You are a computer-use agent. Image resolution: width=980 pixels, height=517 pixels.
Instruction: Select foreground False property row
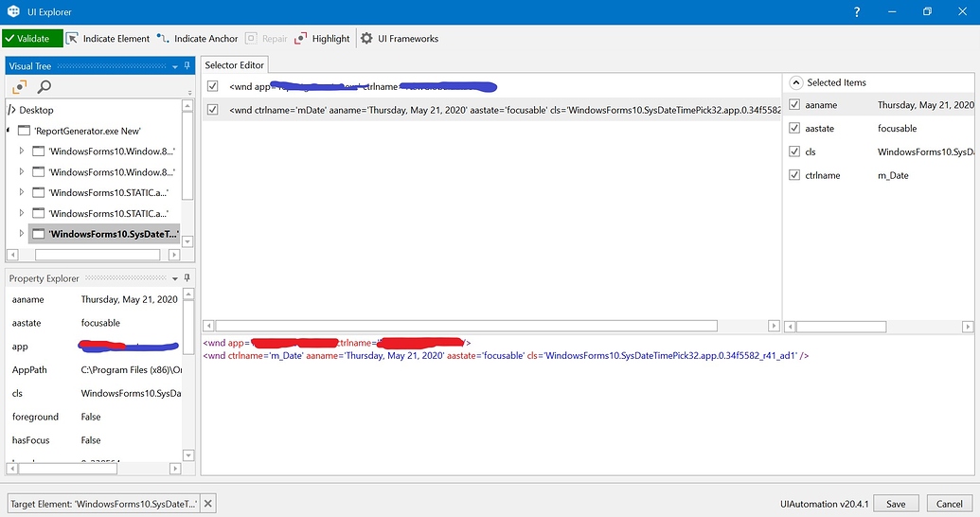[95, 417]
